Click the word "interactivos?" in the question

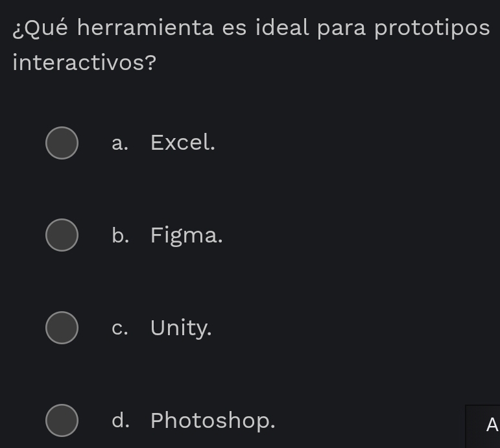pos(84,64)
